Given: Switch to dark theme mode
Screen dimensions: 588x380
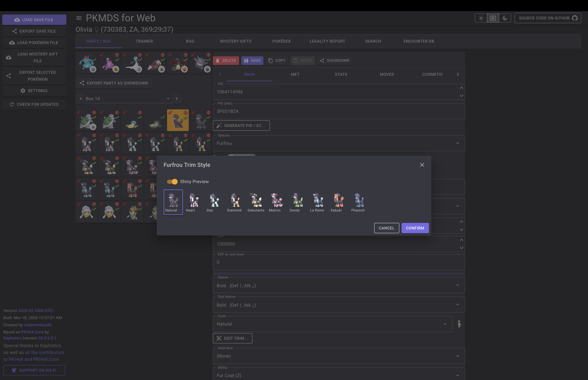Looking at the screenshot, I should coord(505,18).
